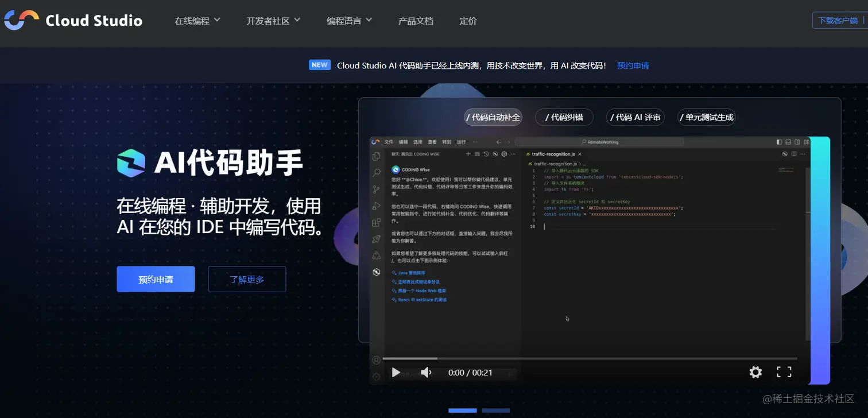Select first carousel indicator bar
868x418 pixels.
pyautogui.click(x=463, y=411)
